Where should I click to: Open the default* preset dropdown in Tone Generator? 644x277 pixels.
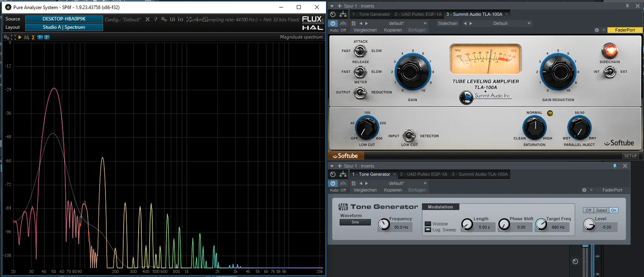(398, 183)
